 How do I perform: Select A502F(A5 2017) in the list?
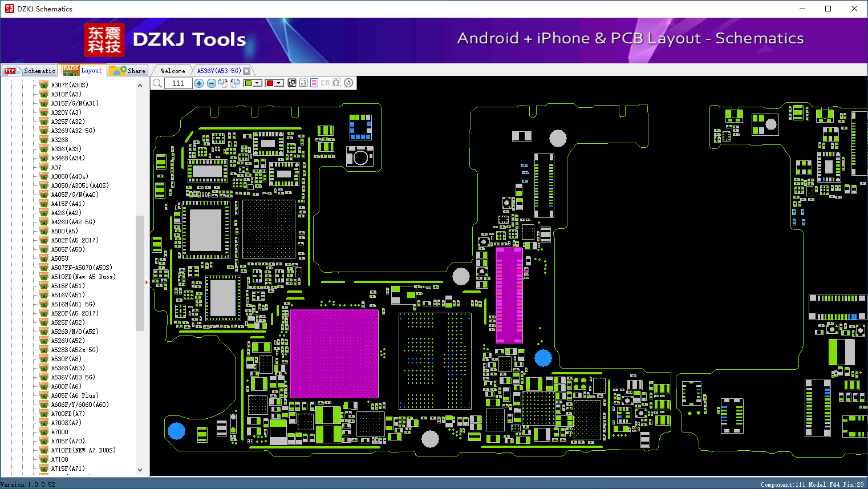tap(75, 240)
